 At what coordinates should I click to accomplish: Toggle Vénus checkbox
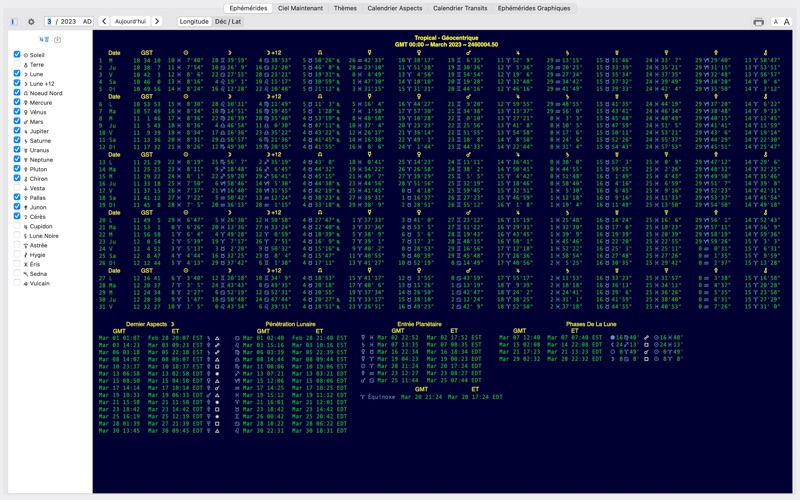pos(17,111)
